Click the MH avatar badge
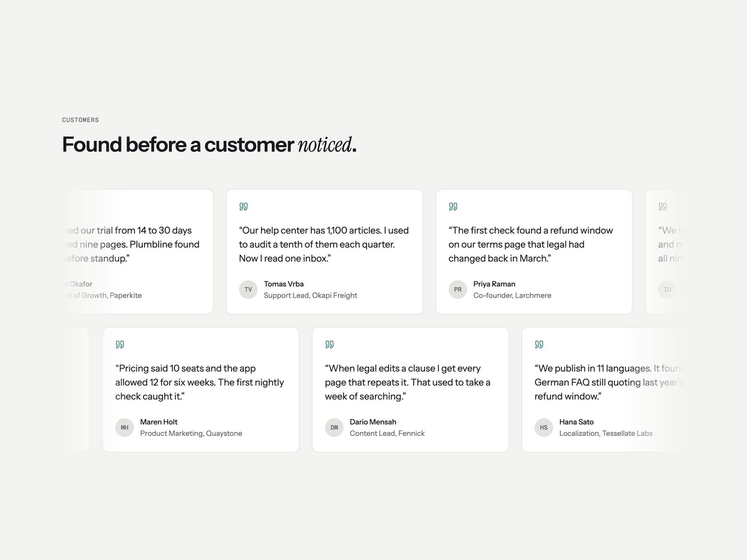The width and height of the screenshot is (747, 560). click(124, 427)
